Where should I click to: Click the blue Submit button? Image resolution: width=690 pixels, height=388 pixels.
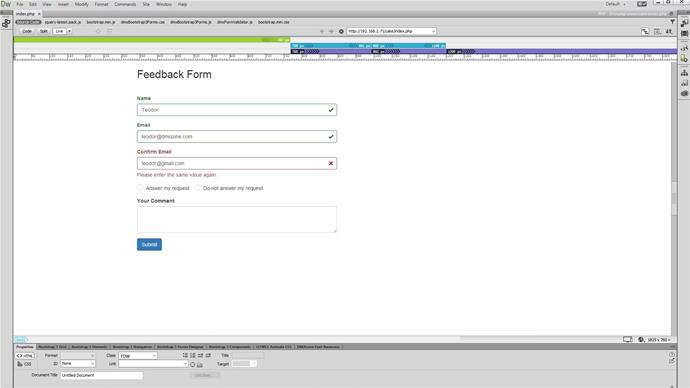click(x=149, y=245)
